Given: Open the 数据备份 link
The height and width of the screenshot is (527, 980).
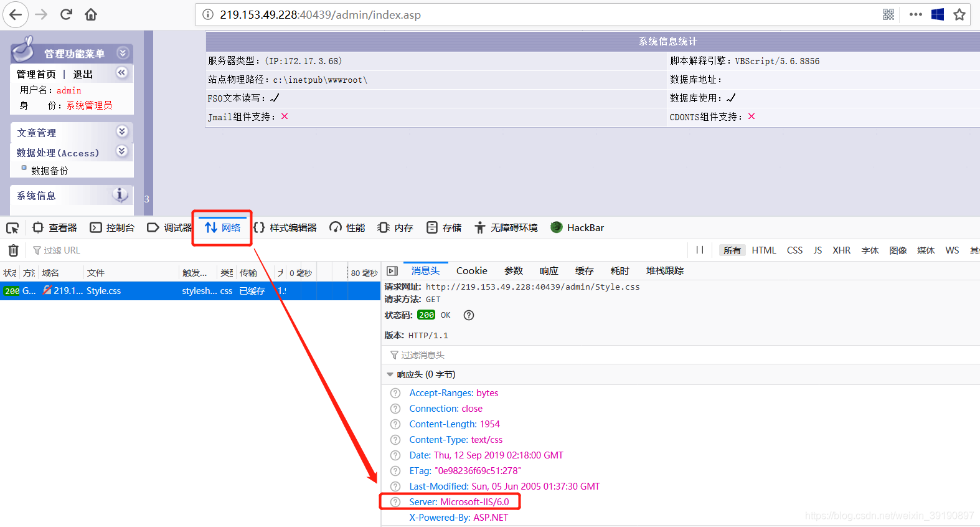Looking at the screenshot, I should 50,171.
